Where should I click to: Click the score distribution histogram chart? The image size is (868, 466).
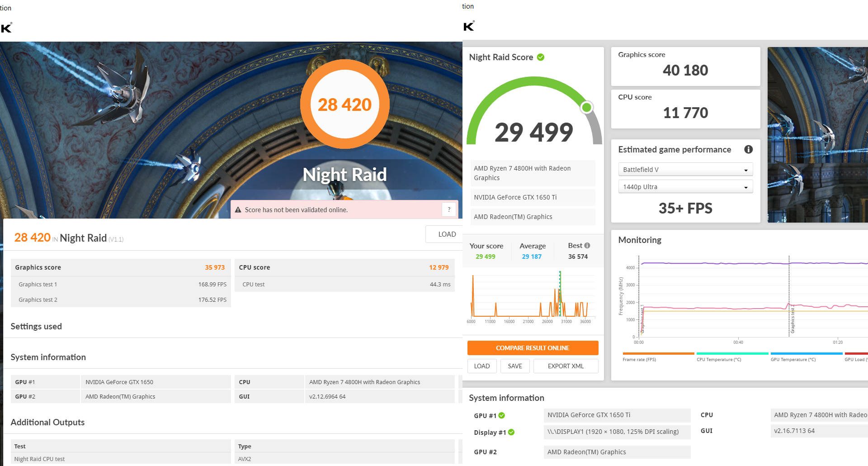pos(533,296)
